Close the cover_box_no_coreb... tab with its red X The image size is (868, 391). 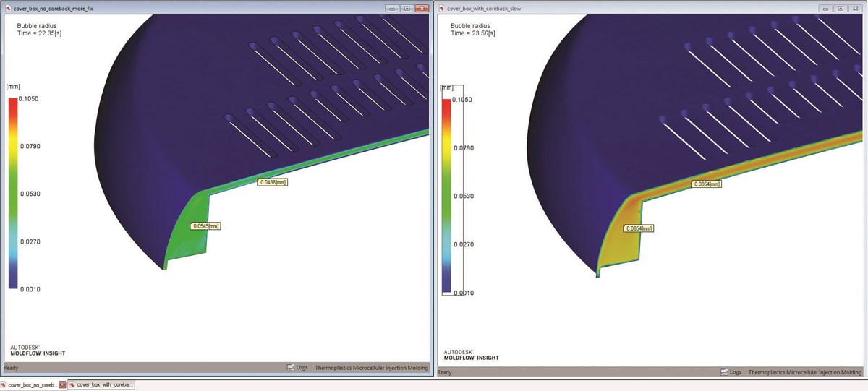[x=62, y=385]
